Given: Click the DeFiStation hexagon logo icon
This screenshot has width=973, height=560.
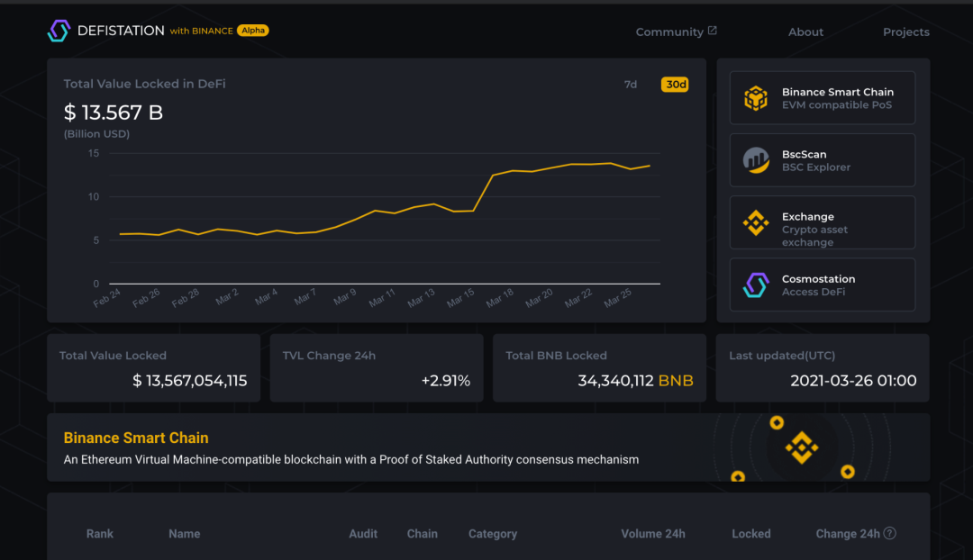Looking at the screenshot, I should click(x=59, y=31).
